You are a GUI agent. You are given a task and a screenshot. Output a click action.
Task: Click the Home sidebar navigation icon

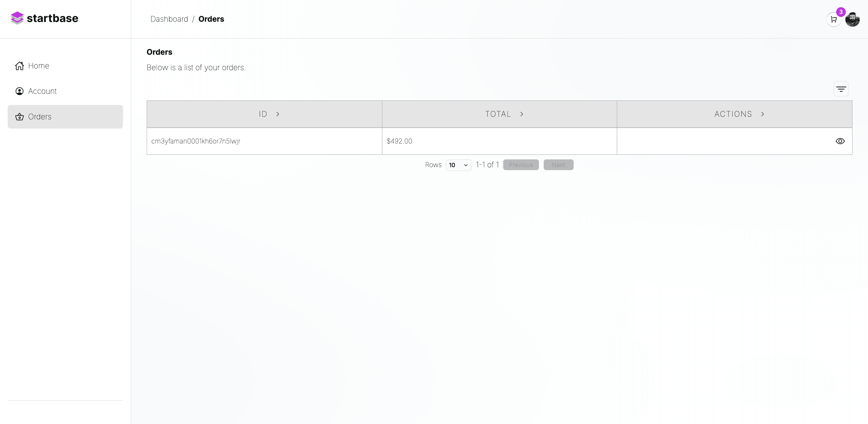(x=19, y=65)
